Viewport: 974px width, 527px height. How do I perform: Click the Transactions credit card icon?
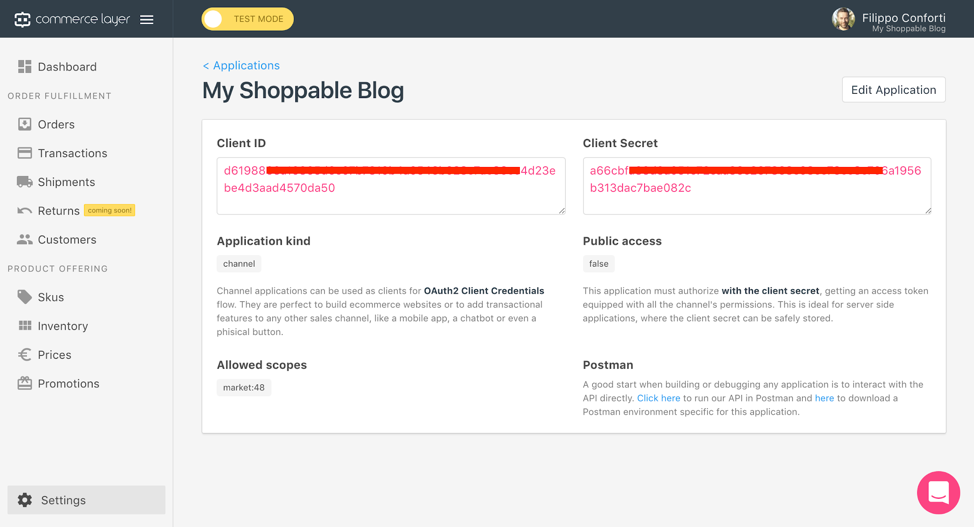click(25, 153)
